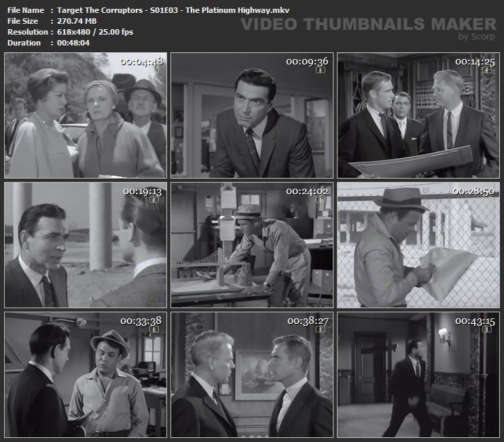
Task: Click the speaker icon under timestamp 00:14:25
Action: [486, 70]
